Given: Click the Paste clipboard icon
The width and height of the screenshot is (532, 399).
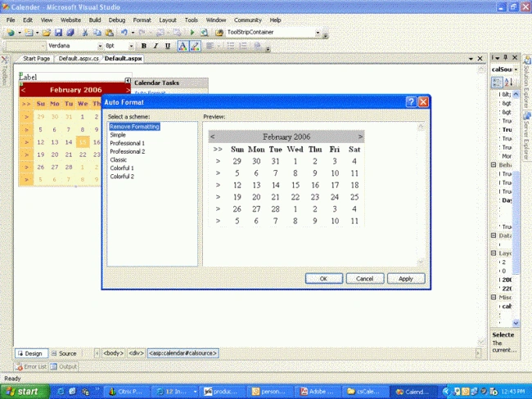Looking at the screenshot, I should coord(109,32).
